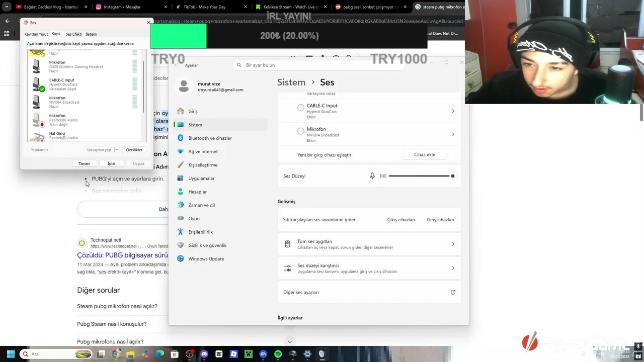This screenshot has width=644, height=362.
Task: Open Task View from the taskbar
Action: tap(101, 354)
